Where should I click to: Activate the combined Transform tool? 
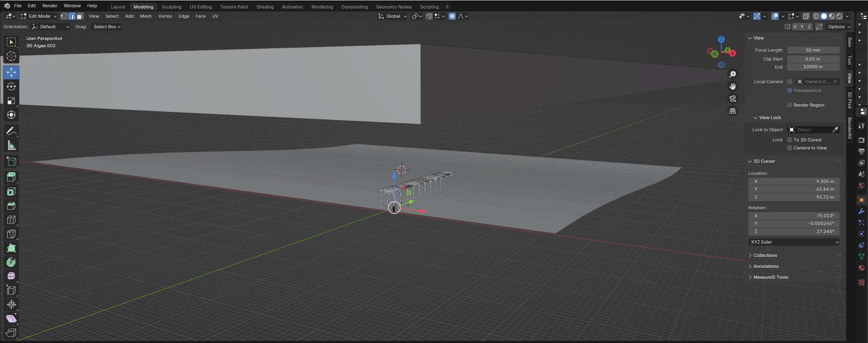coord(11,115)
